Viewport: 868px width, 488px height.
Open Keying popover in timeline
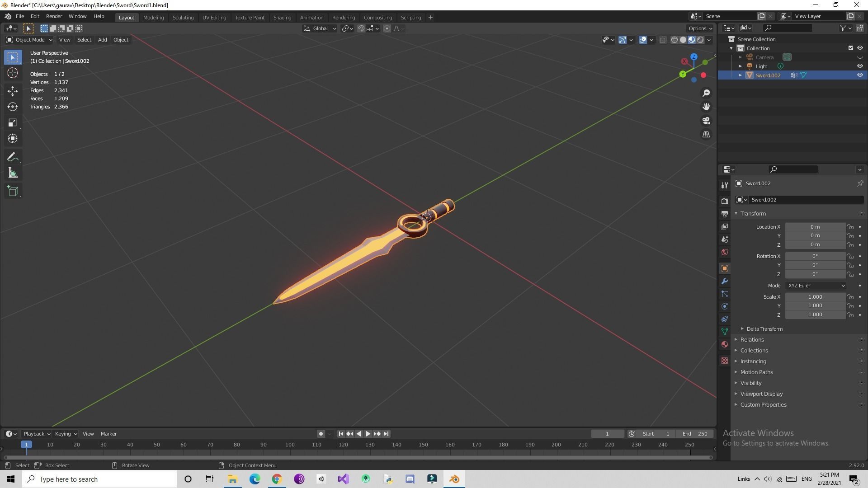tap(66, 434)
